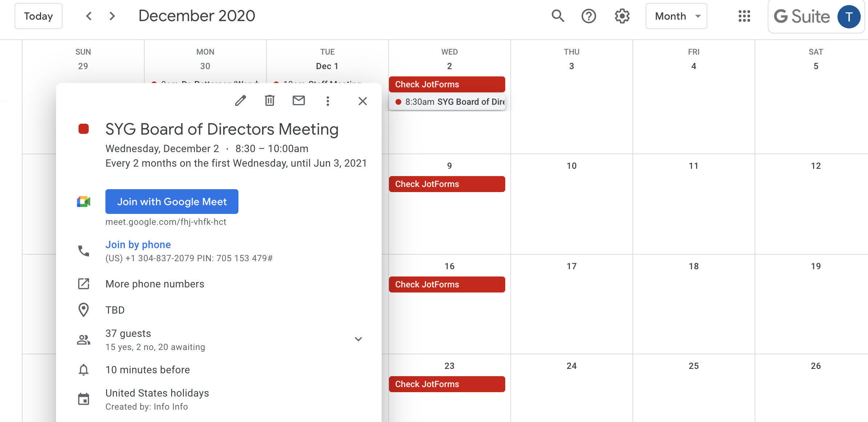Screen dimensions: 868x422
Task: Open Check JotForms event on Dec 9
Action: (x=447, y=184)
